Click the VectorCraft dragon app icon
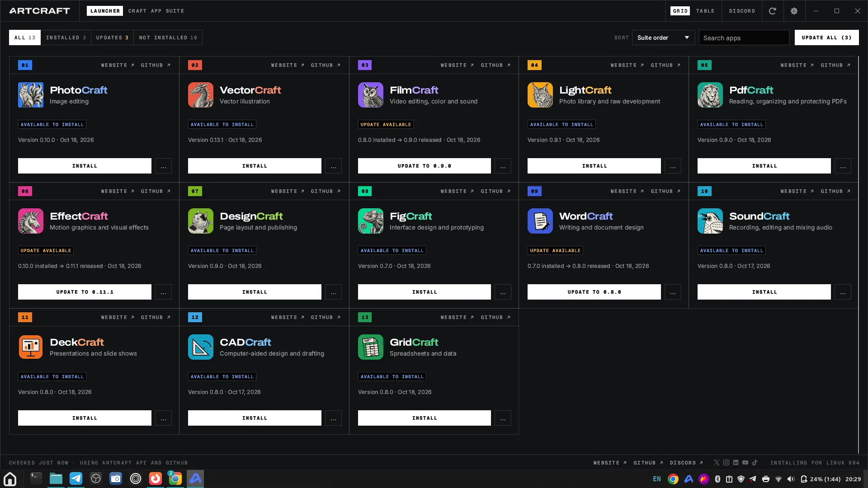Viewport: 868px width, 488px height. coord(201,95)
